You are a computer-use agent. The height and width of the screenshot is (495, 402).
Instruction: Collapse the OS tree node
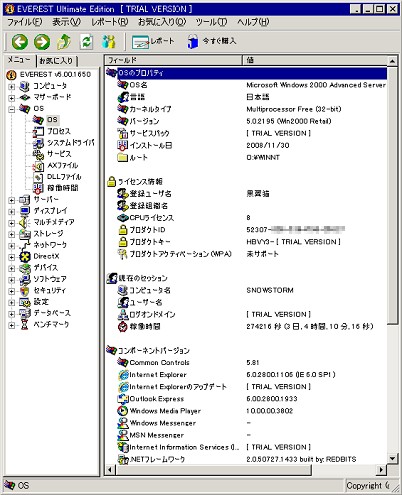(12, 109)
